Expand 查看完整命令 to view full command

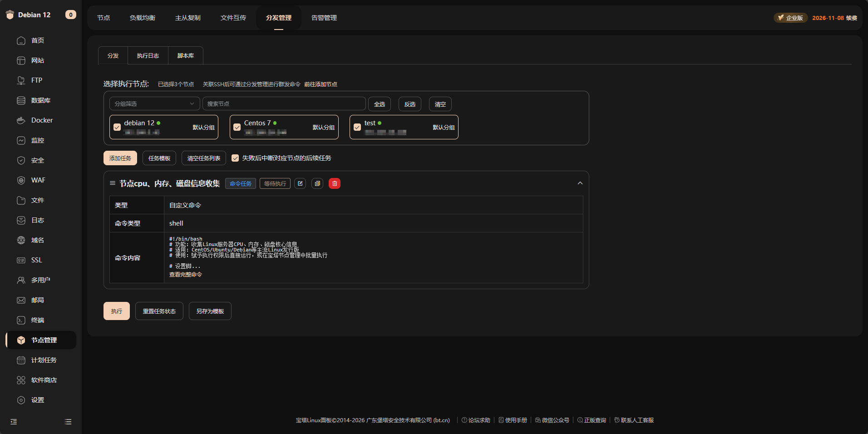186,275
